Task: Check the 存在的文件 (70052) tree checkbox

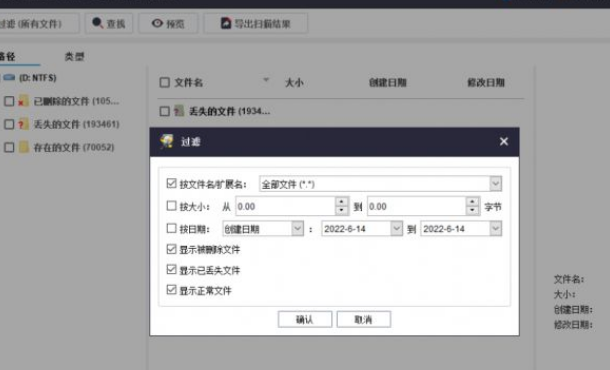Action: 9,147
